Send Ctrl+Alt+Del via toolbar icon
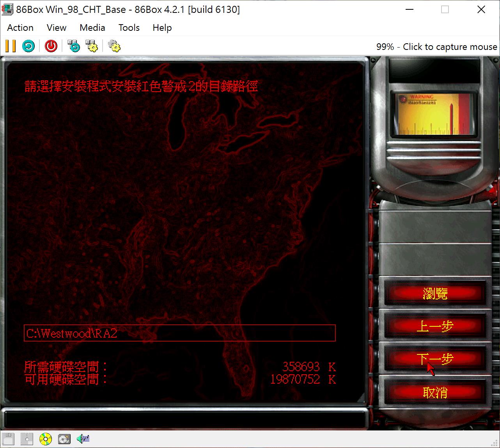The width and height of the screenshot is (500, 448). [73, 46]
